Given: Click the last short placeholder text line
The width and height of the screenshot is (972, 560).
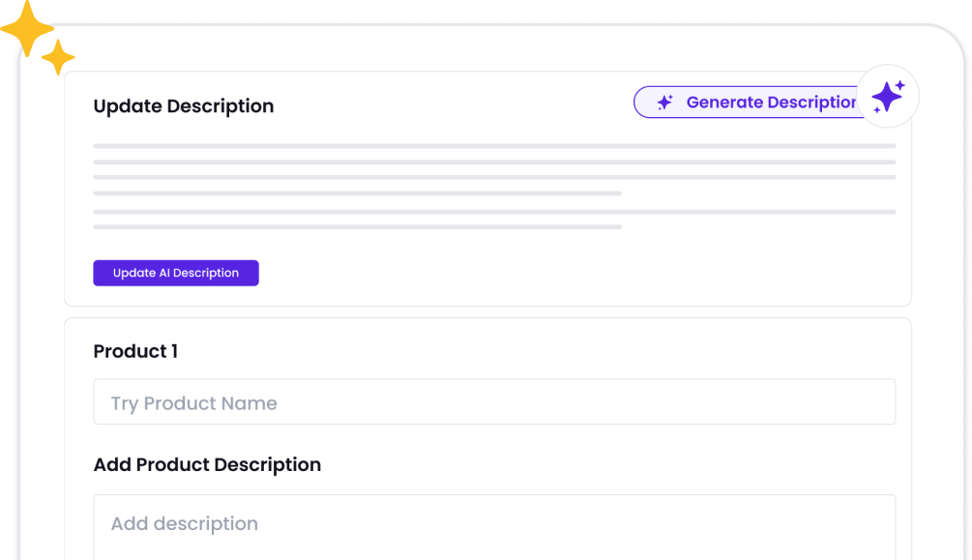Looking at the screenshot, I should [x=357, y=226].
